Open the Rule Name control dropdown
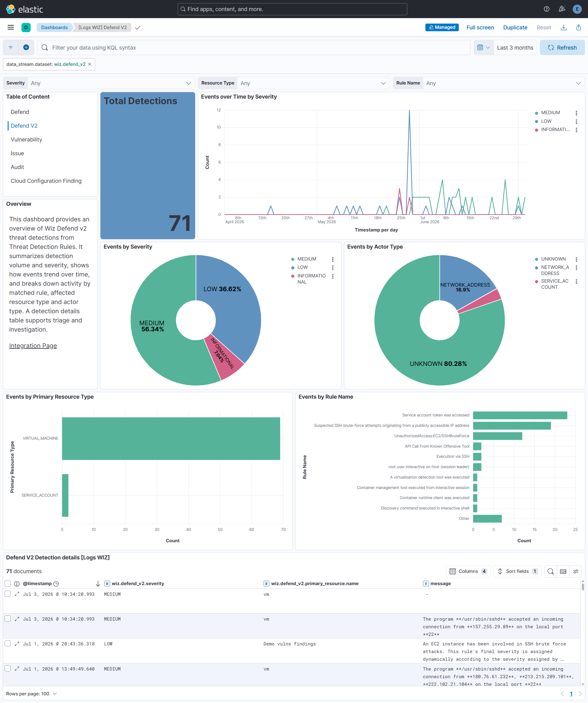 tap(504, 83)
